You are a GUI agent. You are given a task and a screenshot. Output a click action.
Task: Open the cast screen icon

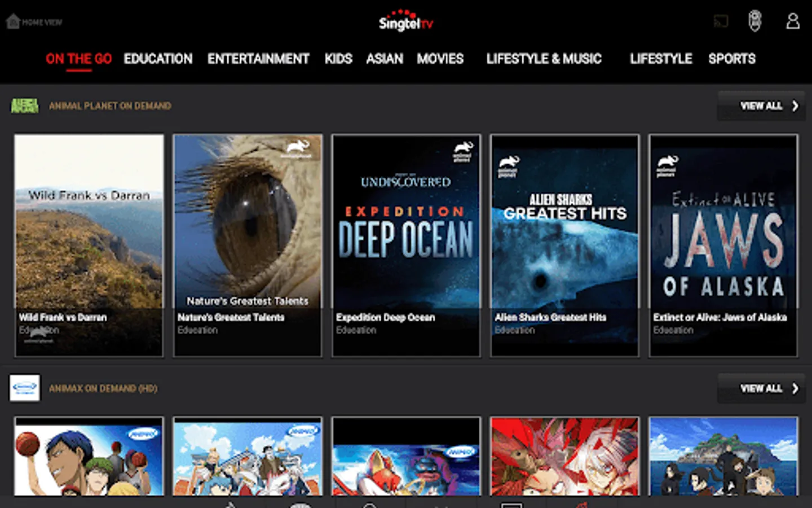pyautogui.click(x=721, y=22)
